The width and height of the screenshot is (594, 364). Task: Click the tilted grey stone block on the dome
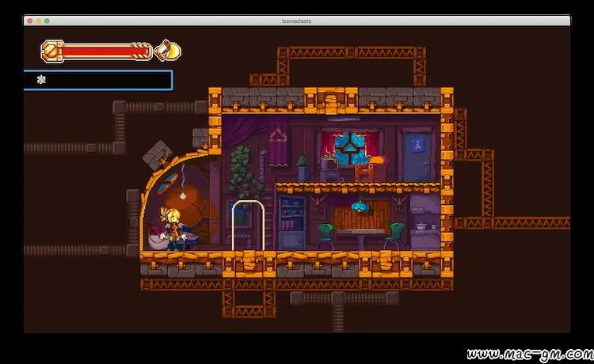point(157,155)
